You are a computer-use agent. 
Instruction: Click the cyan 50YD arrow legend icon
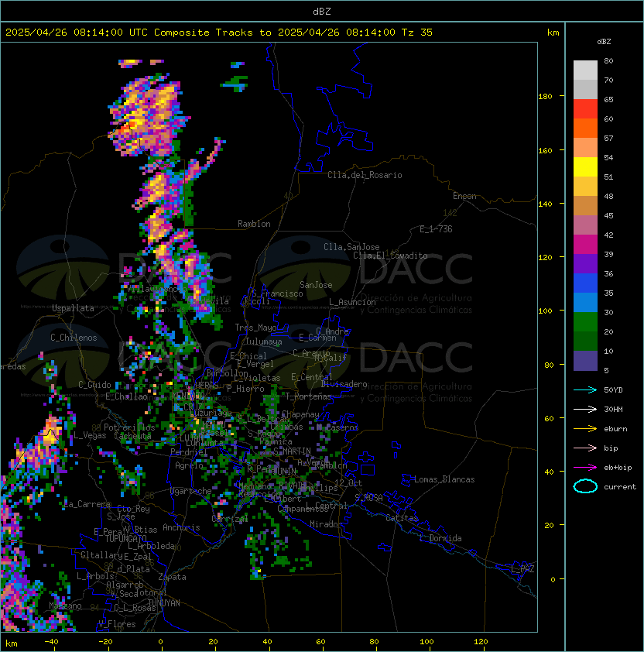coord(585,389)
